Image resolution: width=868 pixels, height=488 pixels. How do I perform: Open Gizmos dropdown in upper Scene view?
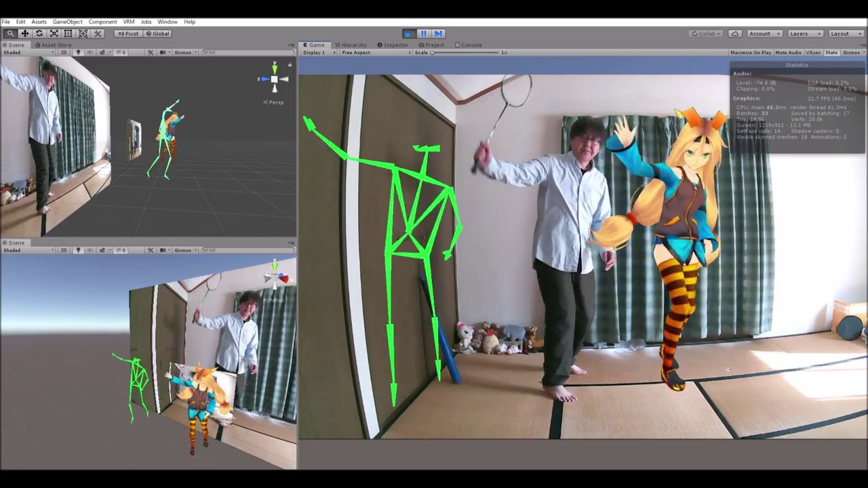tap(185, 52)
